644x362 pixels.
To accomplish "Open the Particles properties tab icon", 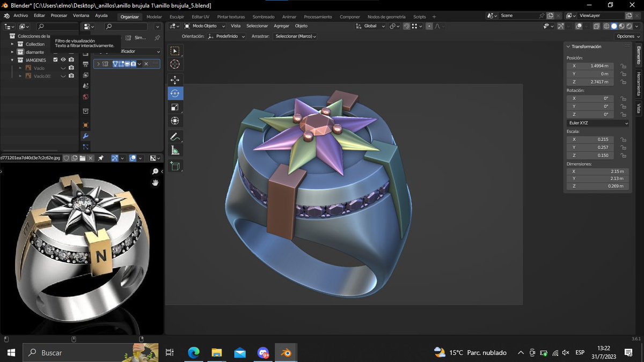I will [x=85, y=146].
